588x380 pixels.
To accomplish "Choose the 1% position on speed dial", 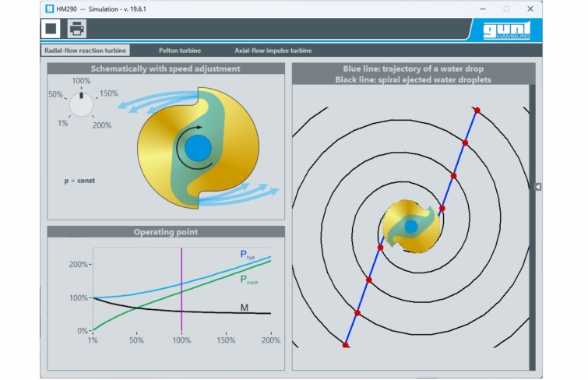I will (62, 123).
